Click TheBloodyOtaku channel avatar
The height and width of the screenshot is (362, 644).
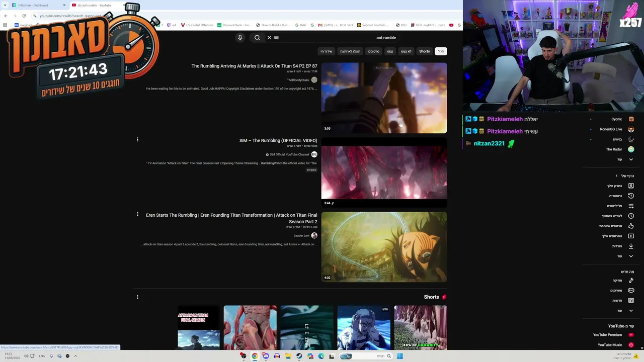(x=314, y=80)
